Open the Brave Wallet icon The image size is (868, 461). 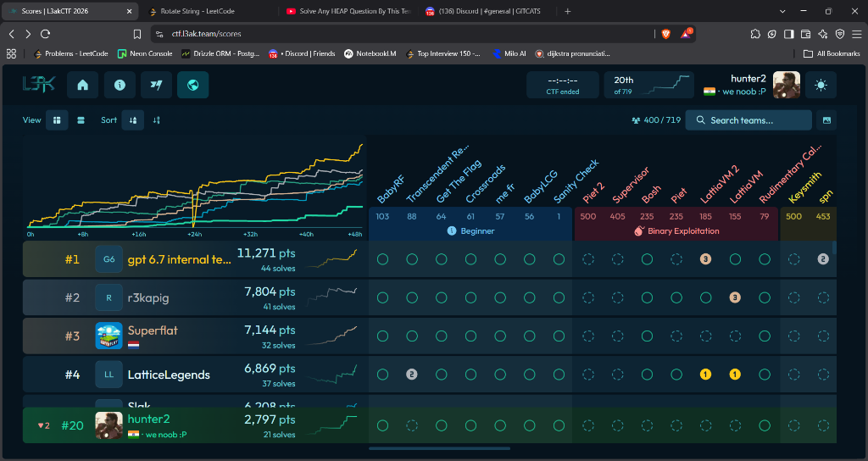[x=806, y=34]
